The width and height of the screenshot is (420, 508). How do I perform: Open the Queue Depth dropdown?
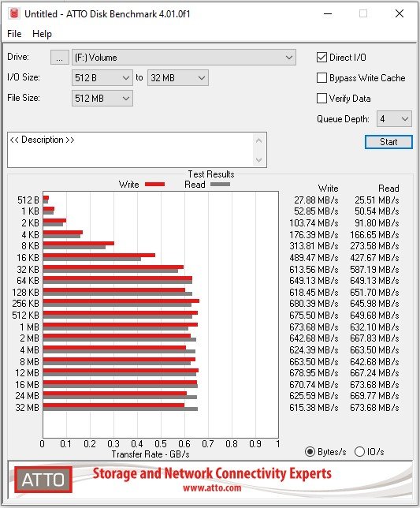pyautogui.click(x=394, y=119)
